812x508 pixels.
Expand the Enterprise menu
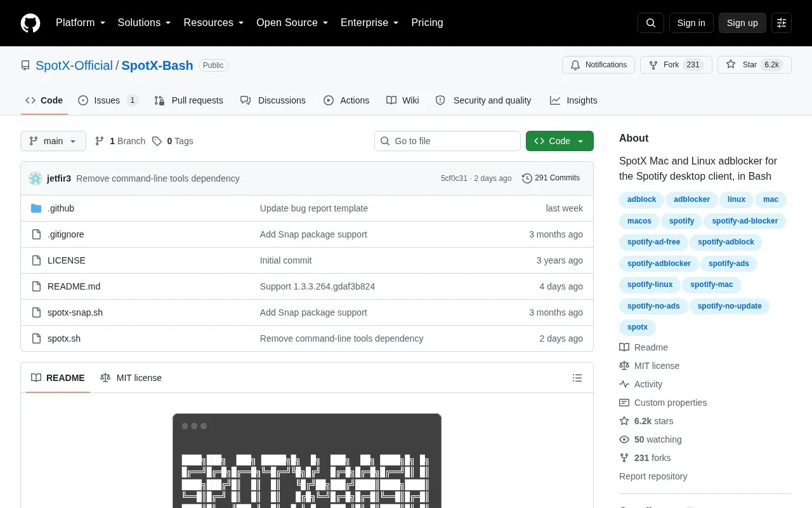pos(370,23)
